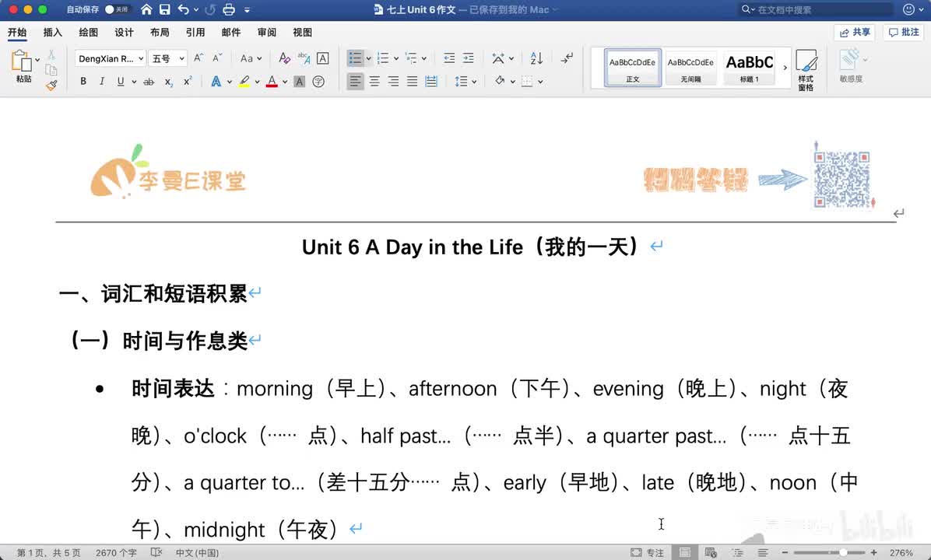
Task: Expand numbered list options
Action: pyautogui.click(x=396, y=58)
